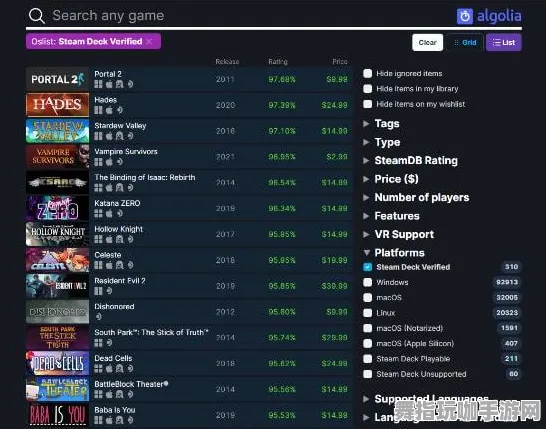Clear all filters with Clear button
The width and height of the screenshot is (546, 429).
click(428, 42)
